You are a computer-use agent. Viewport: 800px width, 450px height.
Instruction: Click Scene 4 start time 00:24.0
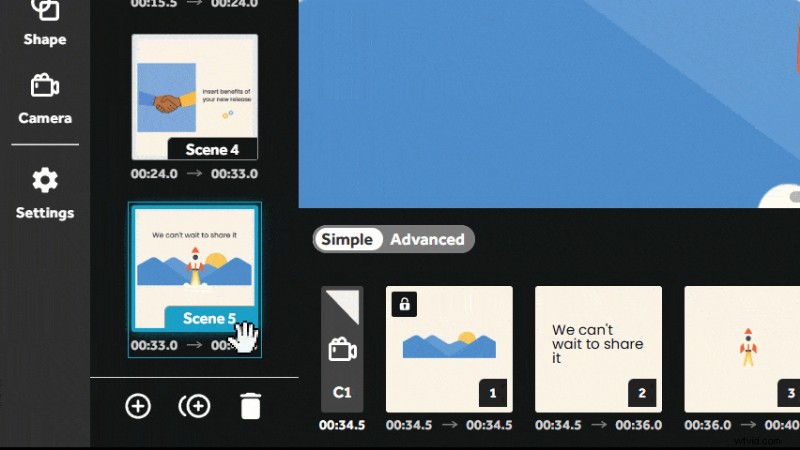154,174
